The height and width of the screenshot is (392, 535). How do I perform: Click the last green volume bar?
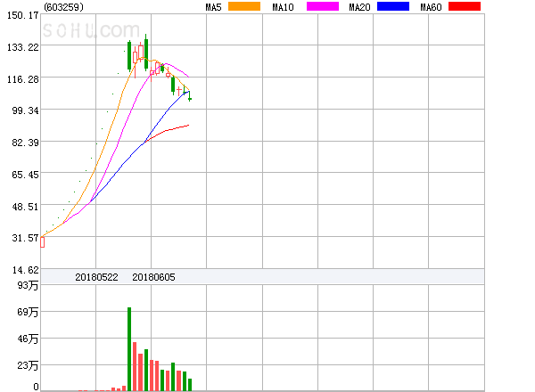click(190, 385)
